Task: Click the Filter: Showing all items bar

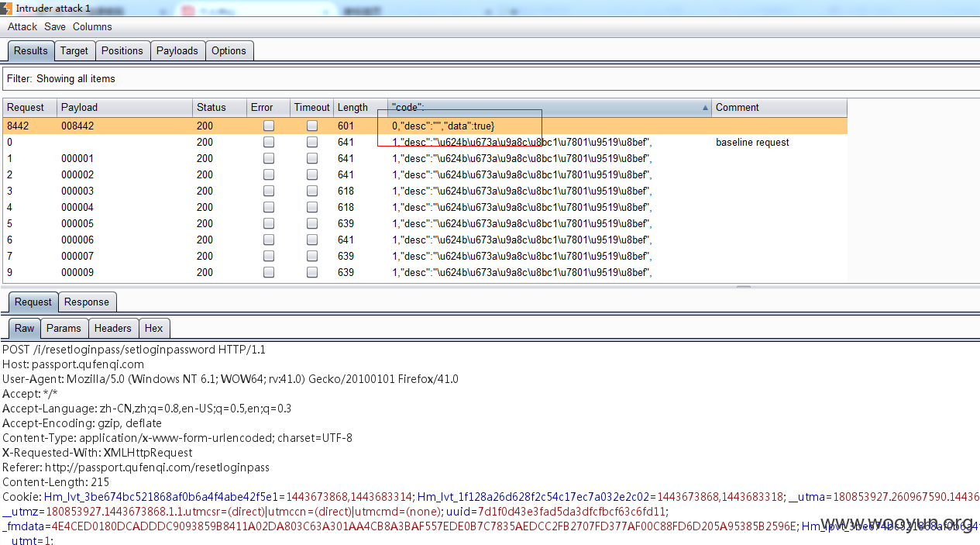Action: [490, 78]
